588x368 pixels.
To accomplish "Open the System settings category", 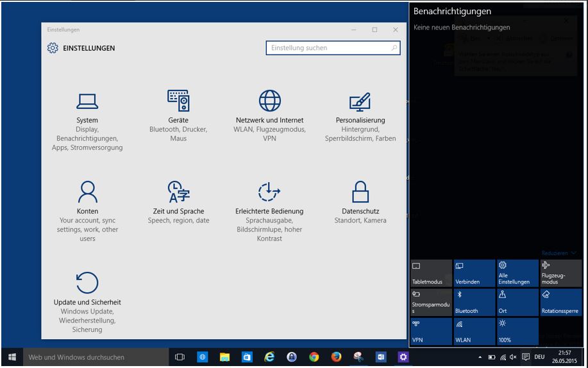I will click(x=87, y=119).
